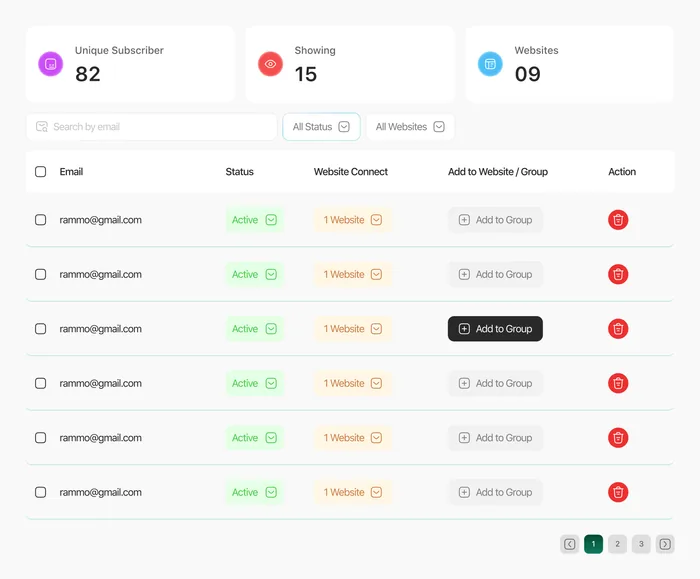Click the purple Unique Subscriber icon
This screenshot has width=700, height=579.
click(x=50, y=64)
